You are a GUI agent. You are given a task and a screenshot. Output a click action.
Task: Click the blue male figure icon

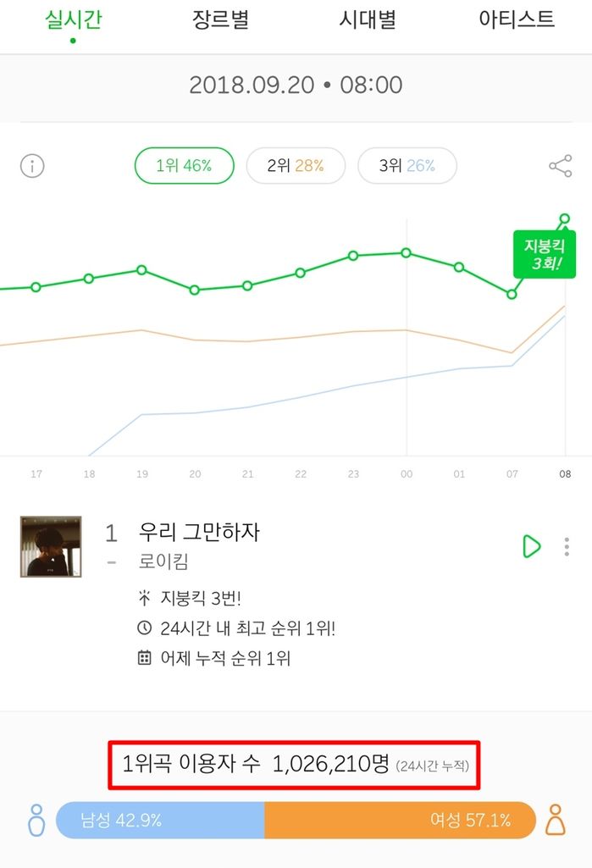point(36,820)
